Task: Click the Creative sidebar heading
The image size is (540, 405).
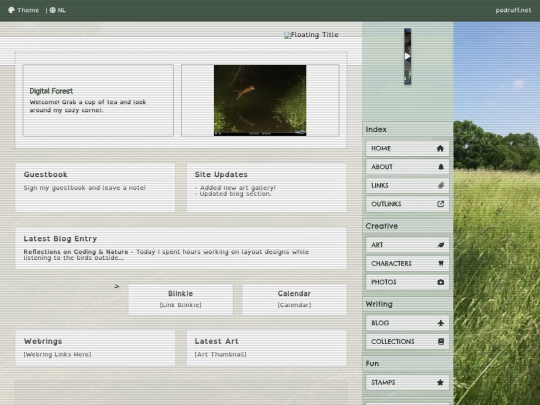Action: (x=382, y=226)
